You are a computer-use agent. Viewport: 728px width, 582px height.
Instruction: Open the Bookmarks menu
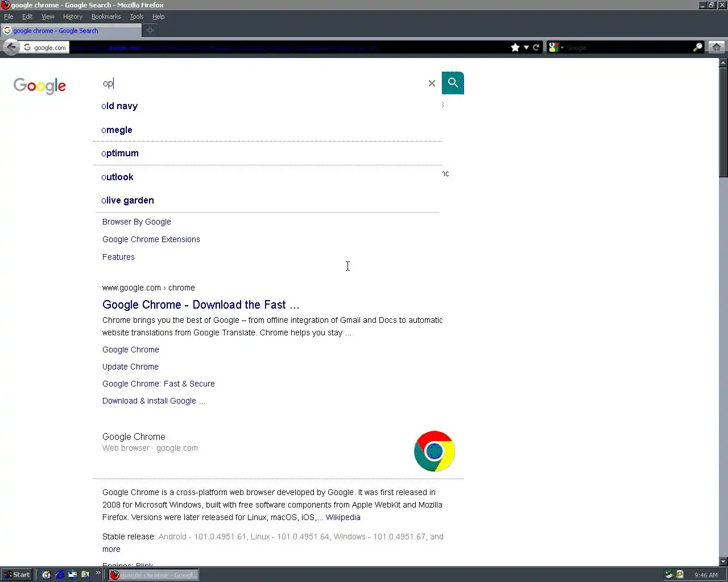click(x=106, y=16)
